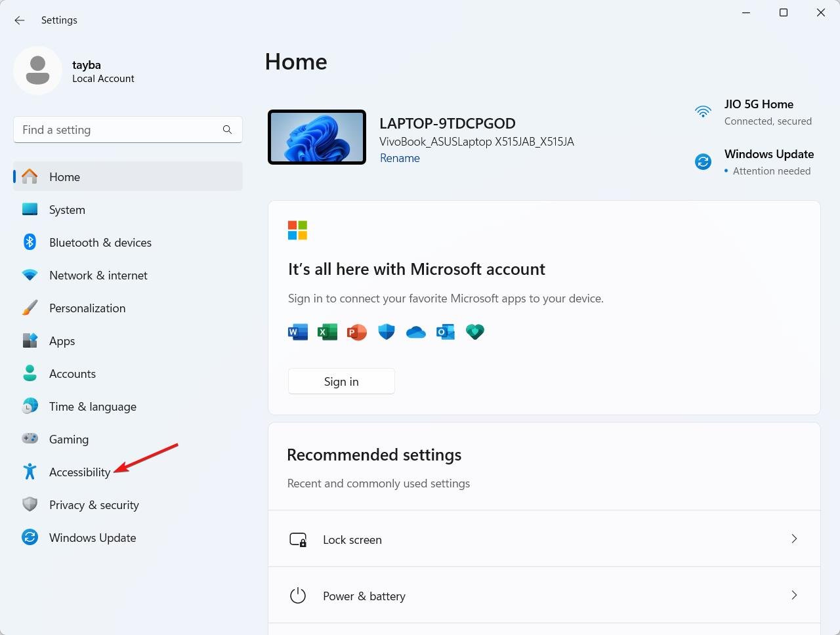Open Personalization settings
The image size is (840, 635).
pos(128,308)
